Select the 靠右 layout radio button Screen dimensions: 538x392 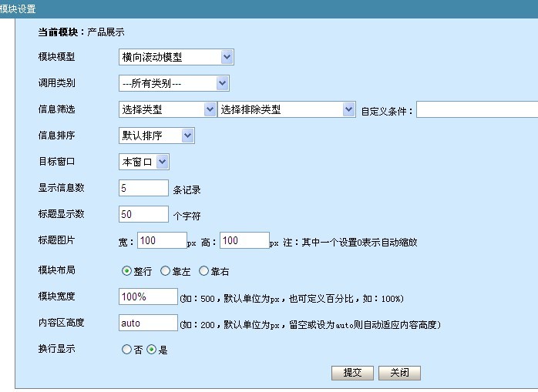tap(204, 271)
